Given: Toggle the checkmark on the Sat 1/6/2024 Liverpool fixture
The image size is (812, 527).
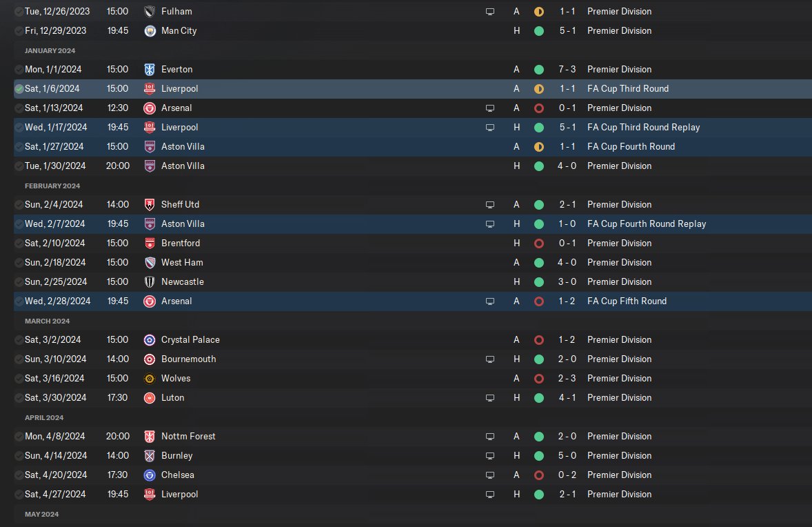Looking at the screenshot, I should 19,89.
